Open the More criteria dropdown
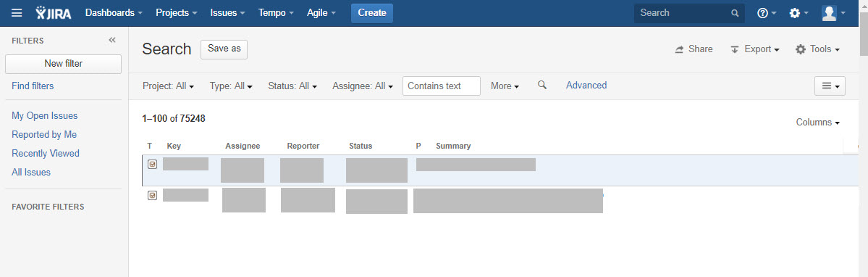The image size is (868, 277). (x=505, y=86)
